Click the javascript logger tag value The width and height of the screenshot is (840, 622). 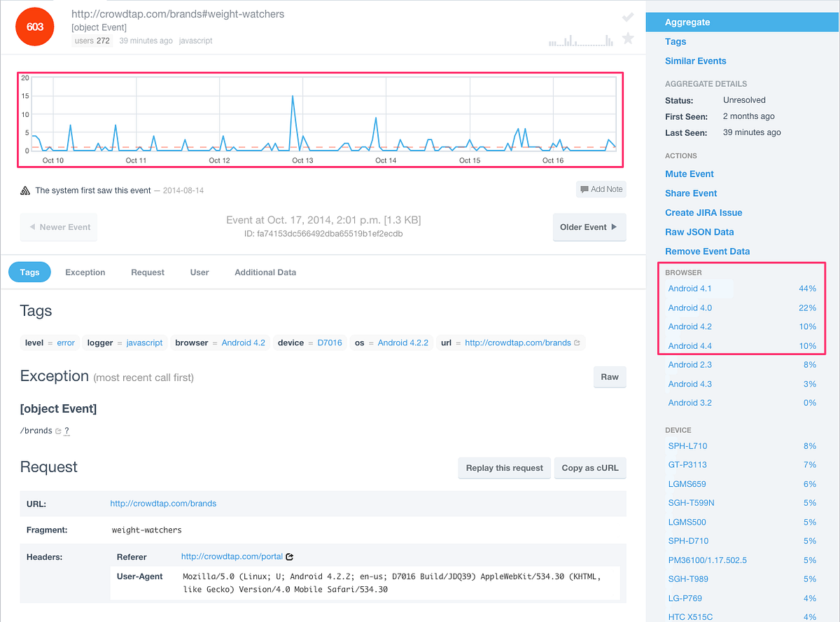pyautogui.click(x=145, y=343)
